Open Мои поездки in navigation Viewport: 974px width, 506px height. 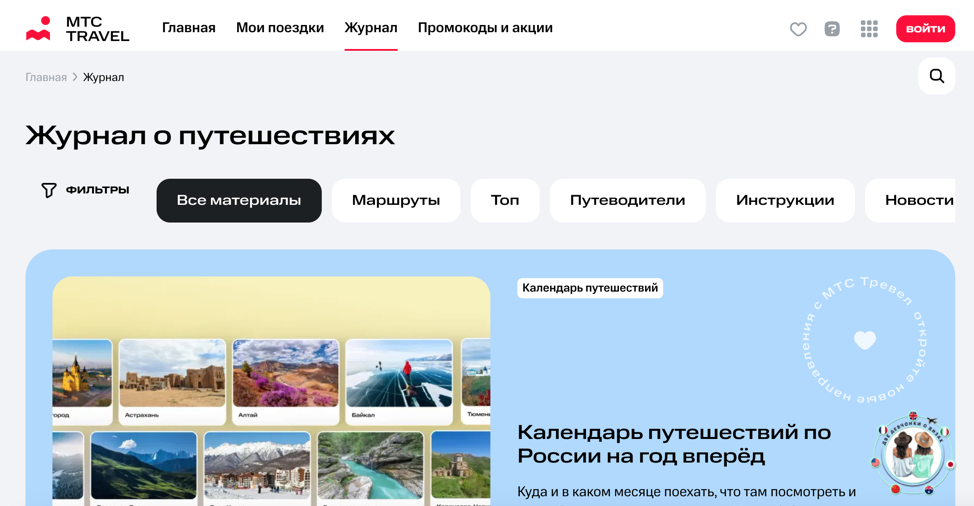pos(280,28)
